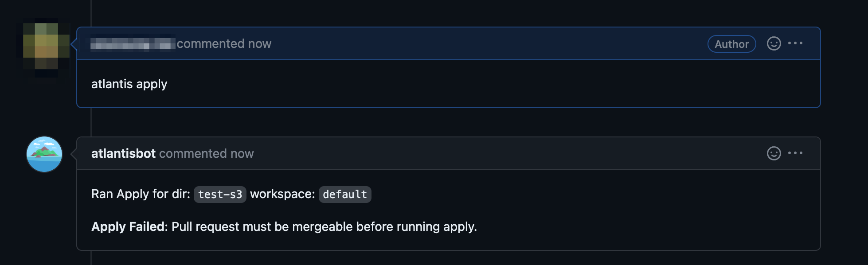Click the blurred author username
868x265 pixels.
(x=133, y=44)
